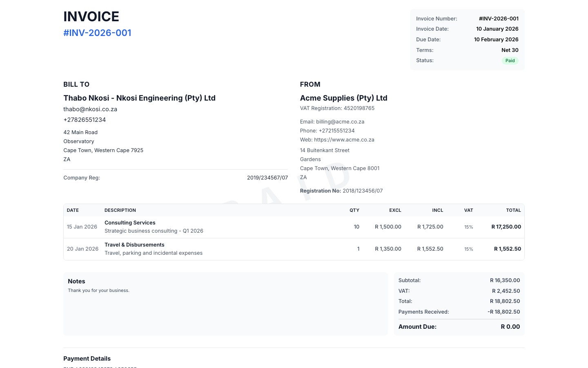Click the Payment Details heading

click(x=87, y=359)
